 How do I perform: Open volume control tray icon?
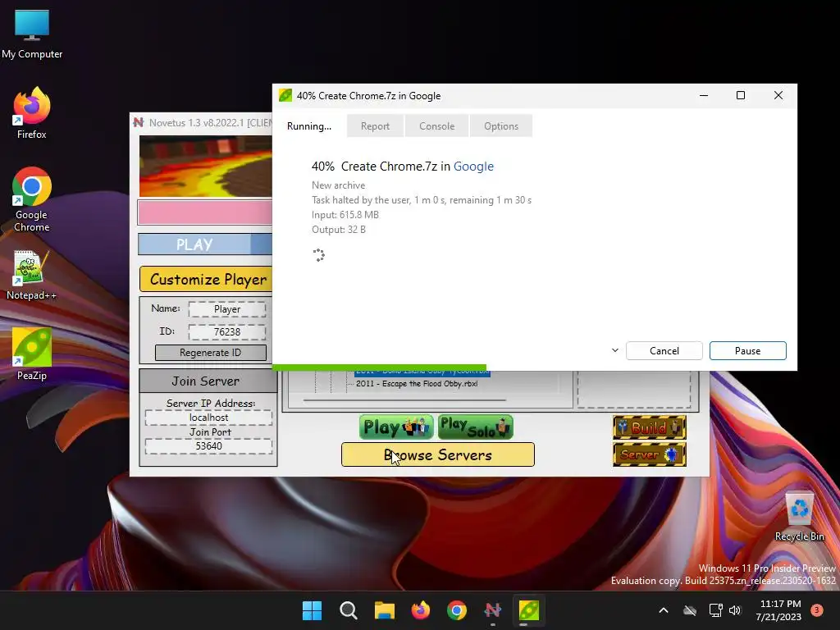tap(735, 610)
